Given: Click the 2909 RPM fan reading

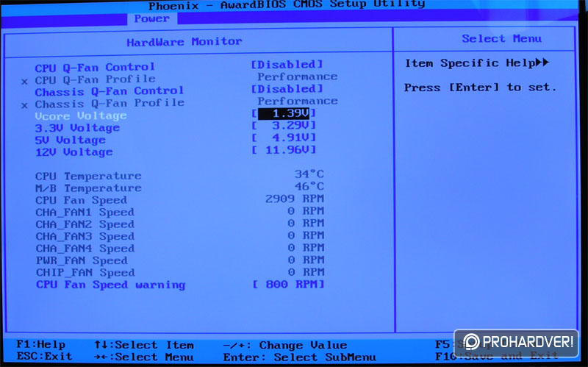Looking at the screenshot, I should (295, 199).
